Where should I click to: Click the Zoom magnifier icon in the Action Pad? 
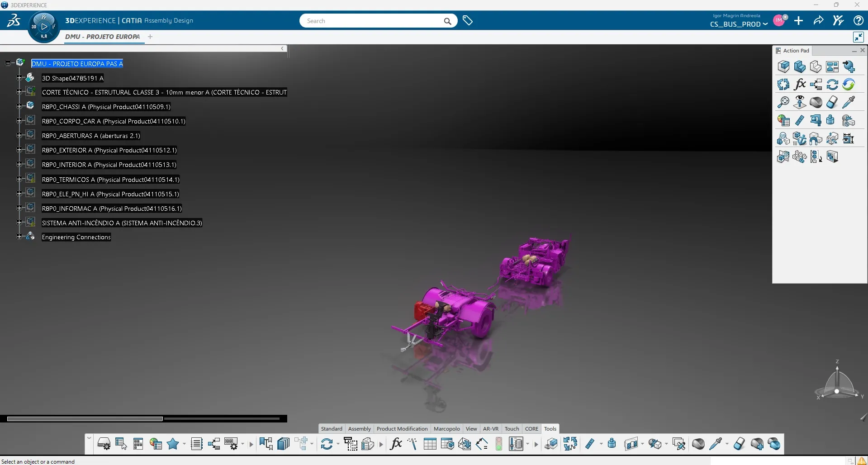(x=783, y=102)
